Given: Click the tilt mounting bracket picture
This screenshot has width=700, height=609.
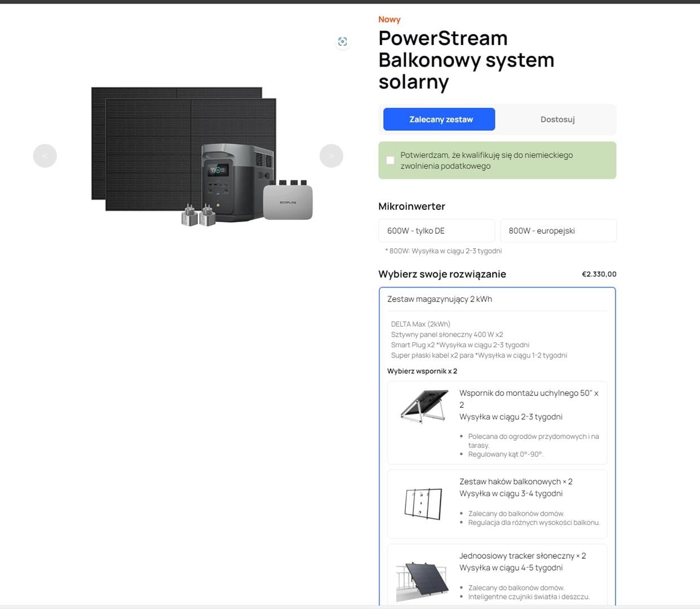Looking at the screenshot, I should 424,406.
